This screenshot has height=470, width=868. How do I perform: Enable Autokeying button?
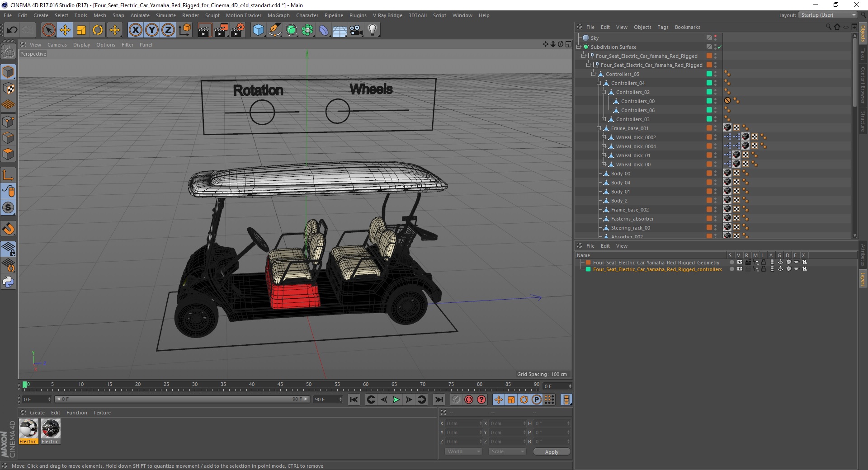[469, 399]
